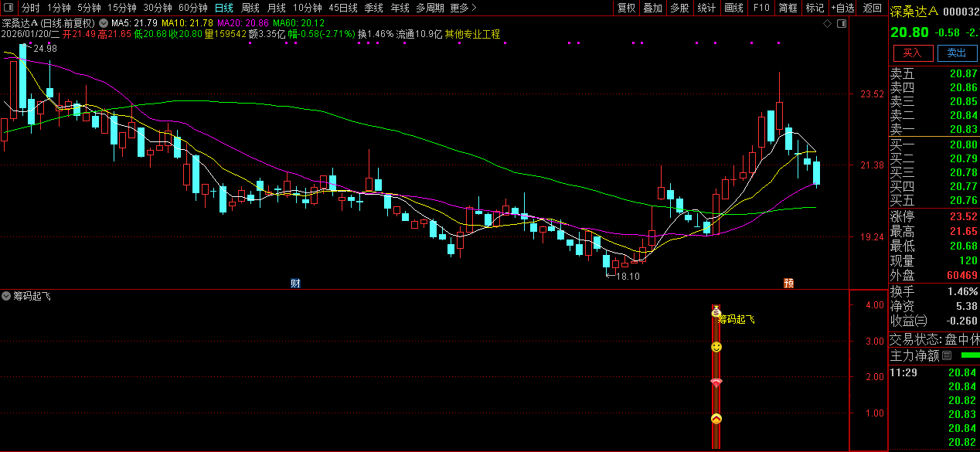Click the yellow smiley face indicator icon
Viewport: 980px width, 452px height.
(x=716, y=347)
